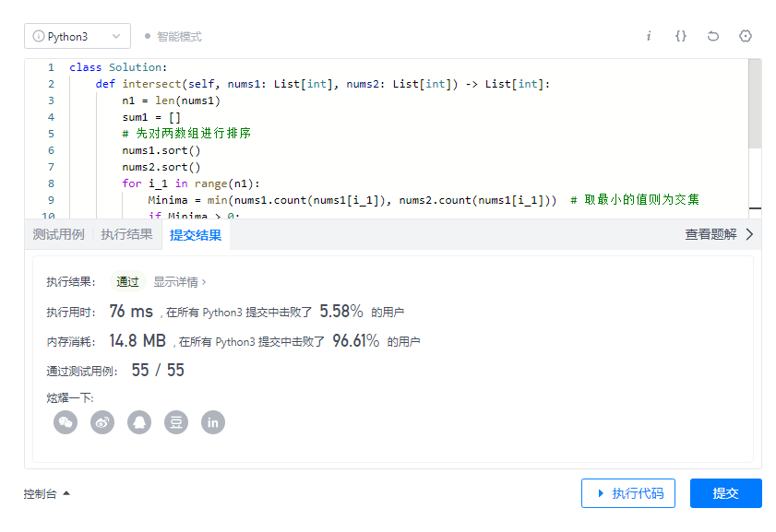Screen dimensions: 776x532
Task: Switch to the 执行结果 tab
Action: tap(126, 235)
